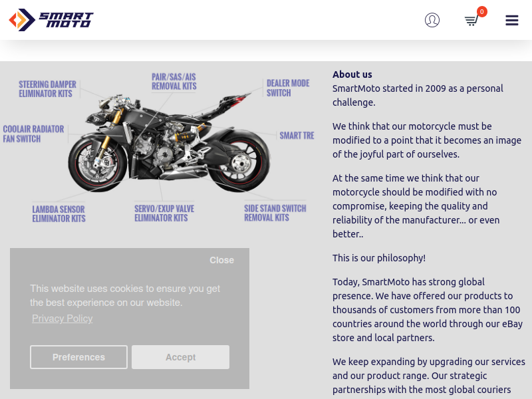Select Side Stand Switch Removal Kits label
Screen dimensions: 532x399
(x=275, y=213)
